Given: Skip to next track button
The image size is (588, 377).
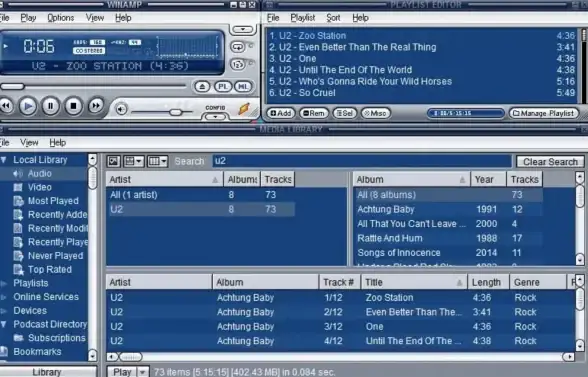Looking at the screenshot, I should [x=96, y=106].
